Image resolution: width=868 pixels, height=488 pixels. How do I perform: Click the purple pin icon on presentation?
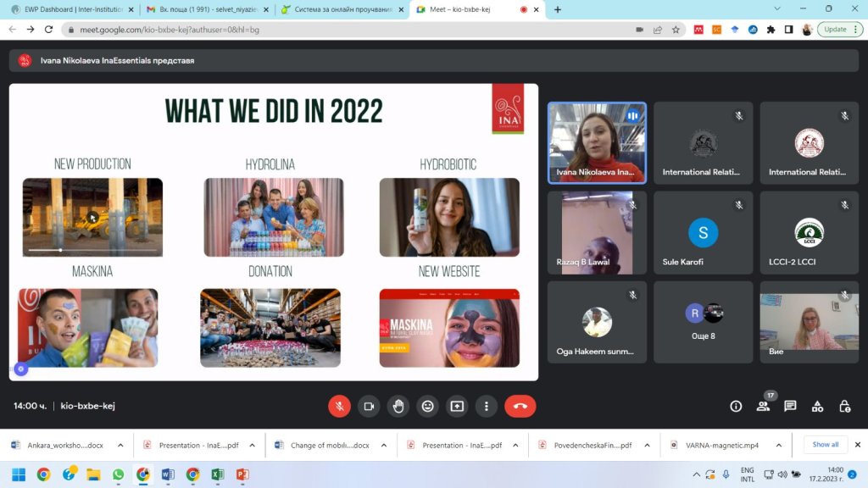21,369
